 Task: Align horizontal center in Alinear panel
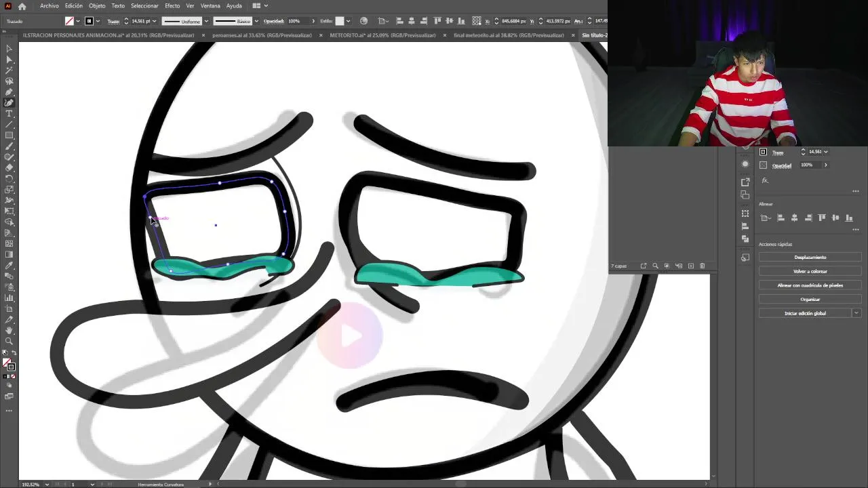coord(794,218)
